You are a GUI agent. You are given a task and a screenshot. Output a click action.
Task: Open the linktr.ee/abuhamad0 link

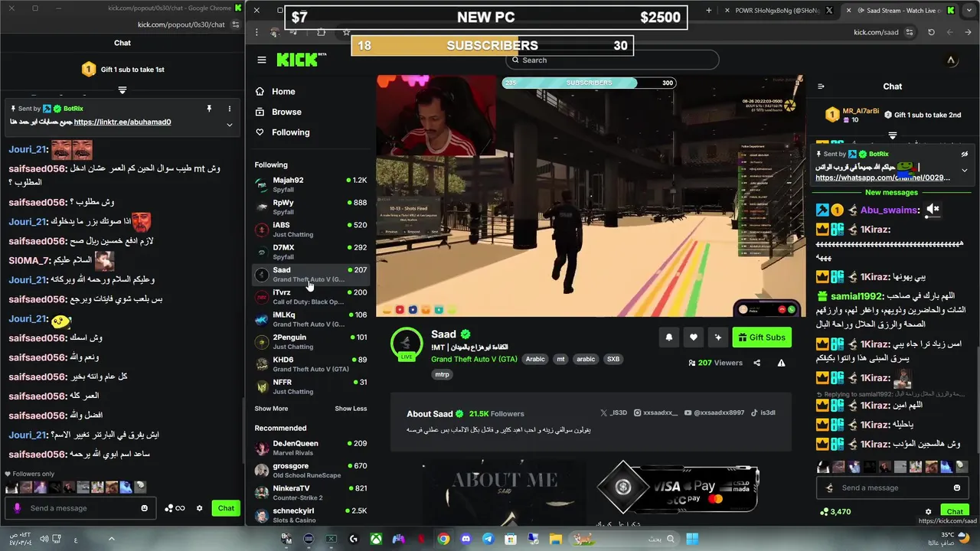click(x=122, y=122)
